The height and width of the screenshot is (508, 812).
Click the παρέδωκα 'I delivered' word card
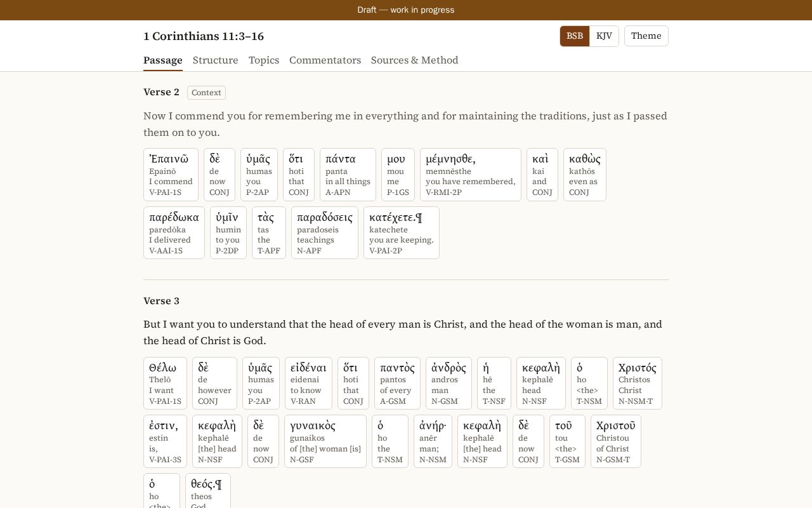[x=174, y=233]
